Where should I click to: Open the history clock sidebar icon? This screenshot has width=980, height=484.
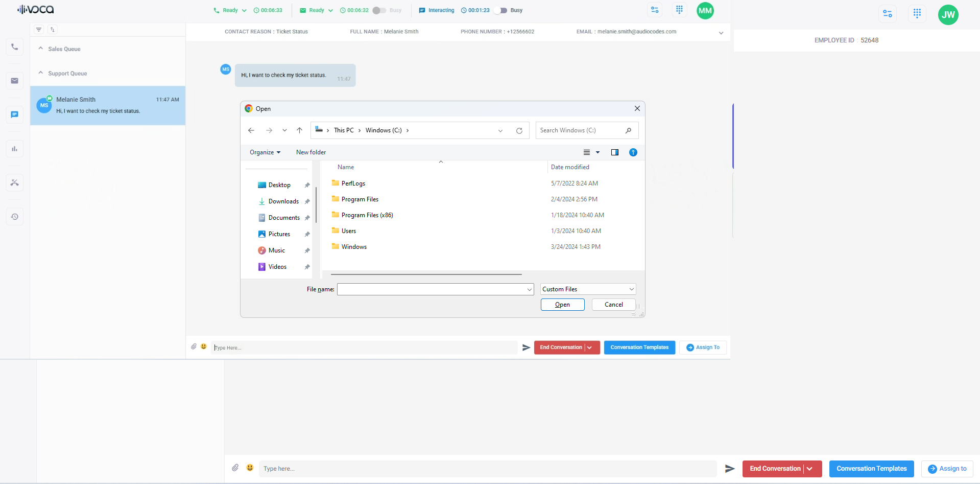pos(14,217)
